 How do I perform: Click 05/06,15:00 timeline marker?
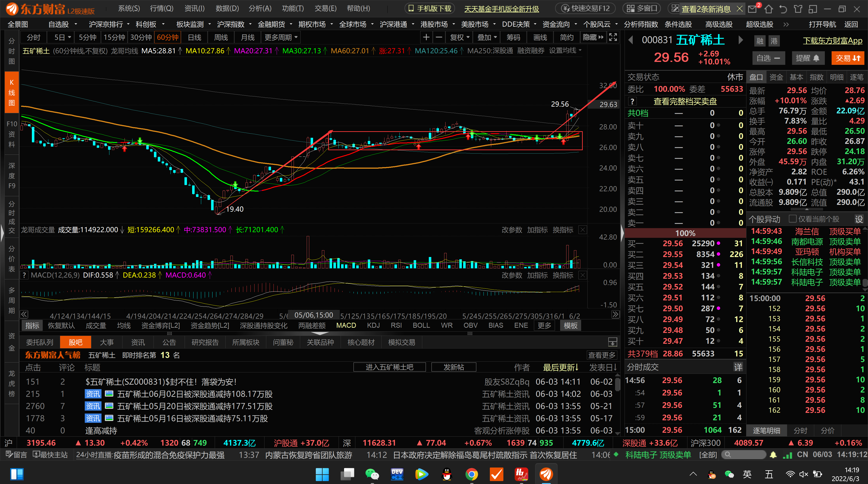(314, 315)
